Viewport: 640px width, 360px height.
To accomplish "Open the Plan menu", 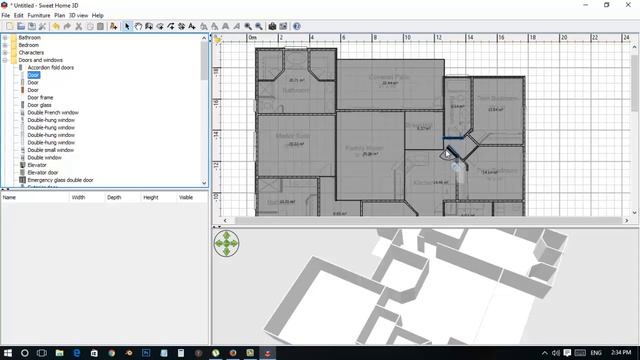I will [x=60, y=16].
